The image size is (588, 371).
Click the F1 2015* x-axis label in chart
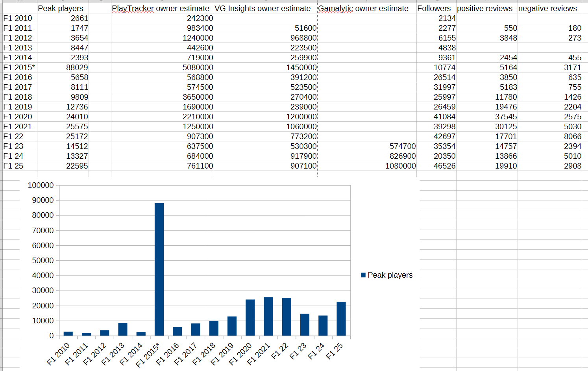coord(148,355)
